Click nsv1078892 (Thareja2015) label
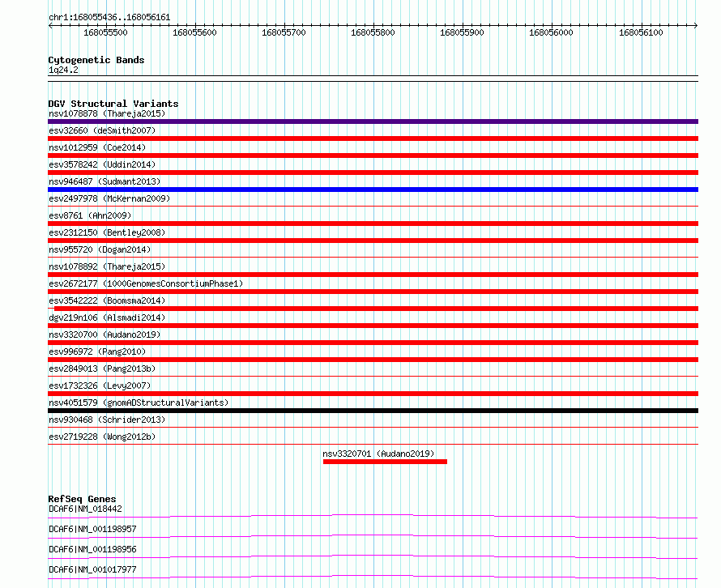Viewport: 721px width, 588px height. coord(107,266)
